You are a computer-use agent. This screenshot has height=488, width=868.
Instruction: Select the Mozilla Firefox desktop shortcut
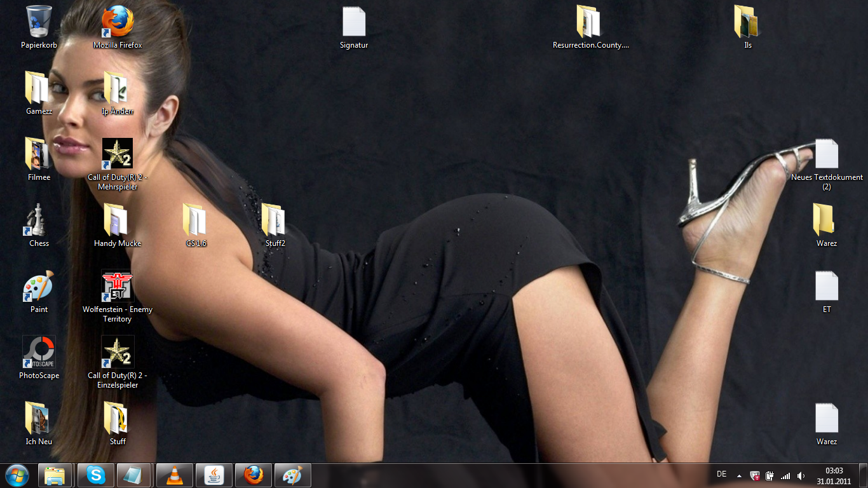pyautogui.click(x=118, y=22)
